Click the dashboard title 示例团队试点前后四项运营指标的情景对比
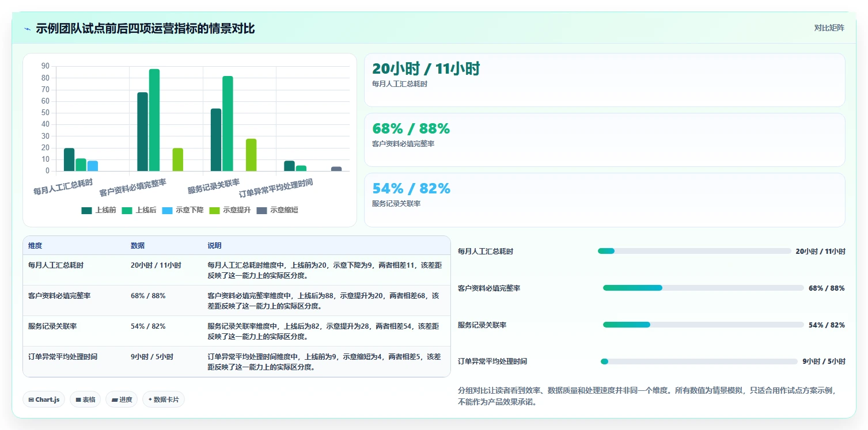Viewport: 868px width, 430px height. 145,29
